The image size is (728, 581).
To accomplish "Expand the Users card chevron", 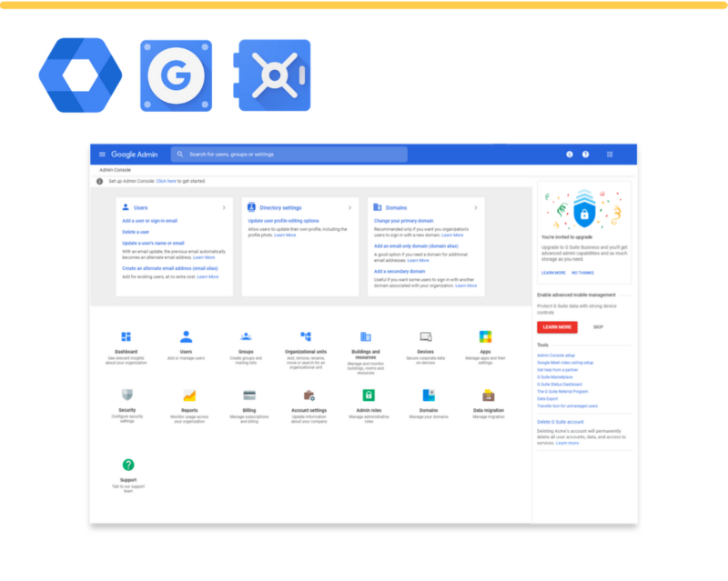I will click(224, 208).
